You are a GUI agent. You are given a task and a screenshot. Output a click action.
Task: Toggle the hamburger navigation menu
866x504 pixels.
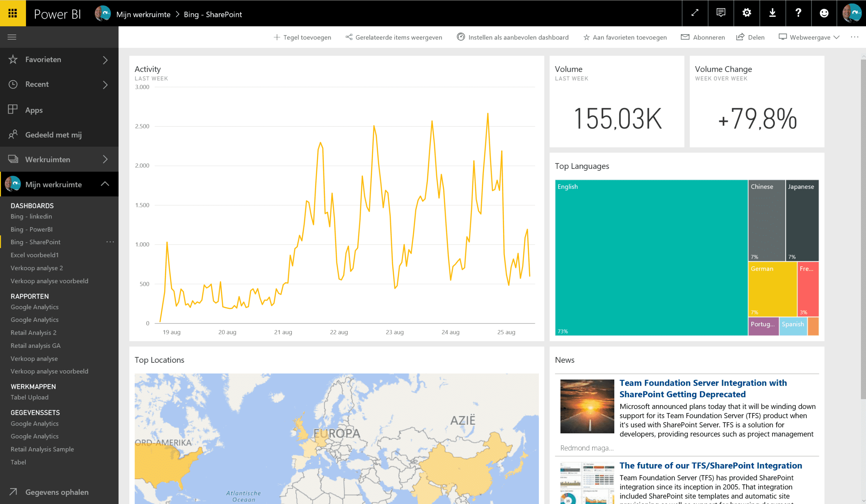pyautogui.click(x=12, y=37)
